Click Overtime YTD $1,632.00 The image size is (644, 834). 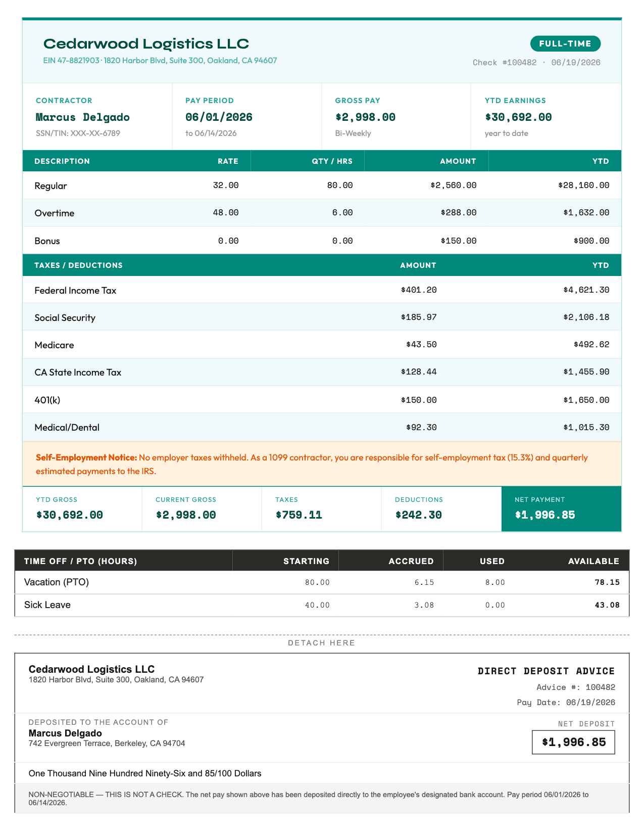click(x=586, y=213)
